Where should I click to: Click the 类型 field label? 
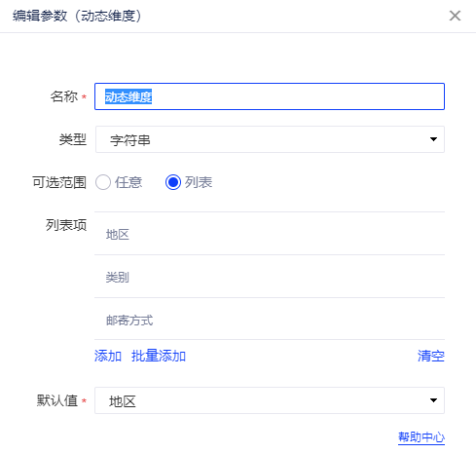click(73, 139)
